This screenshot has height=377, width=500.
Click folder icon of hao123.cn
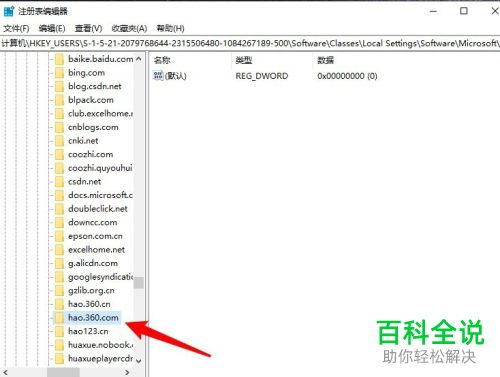click(59, 331)
